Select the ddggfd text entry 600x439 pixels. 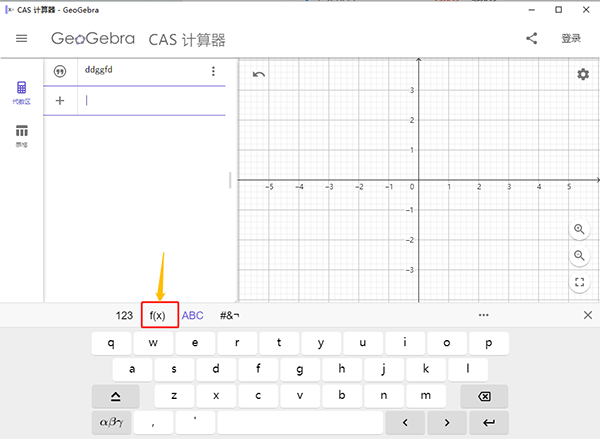[98, 70]
